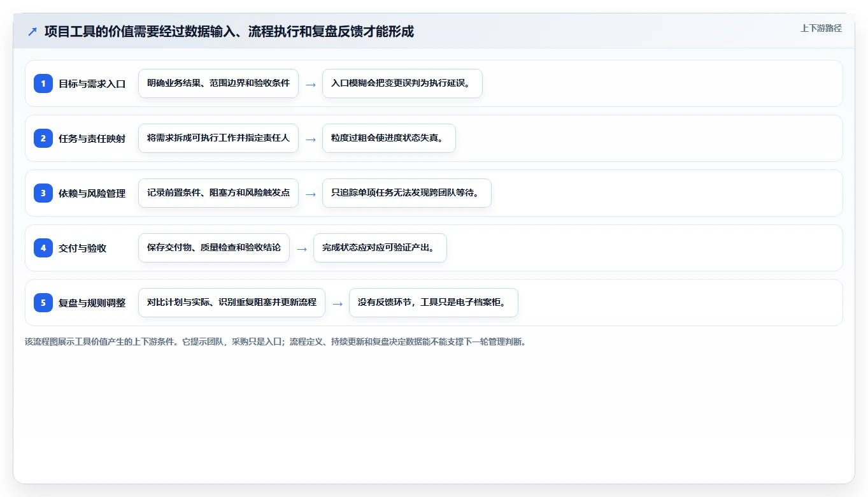Click box 完成状态应对应可验证产出
This screenshot has height=497, width=868.
[x=380, y=248]
